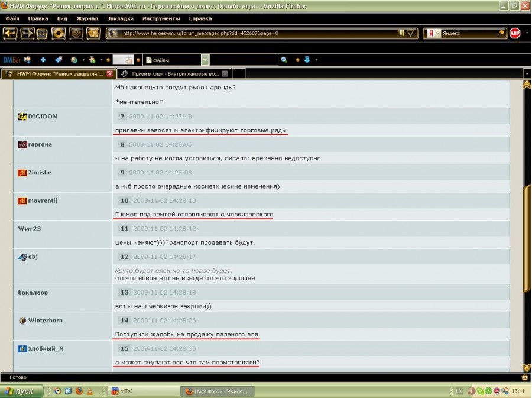This screenshot has width=532, height=398.
Task: Go to the Home page icon
Action: [93, 33]
